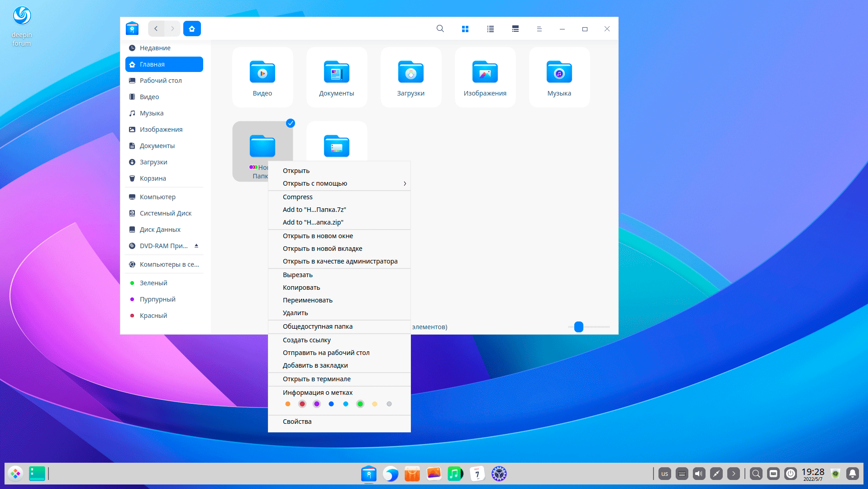Switch to icon grid view
This screenshot has height=489, width=868.
(x=465, y=29)
